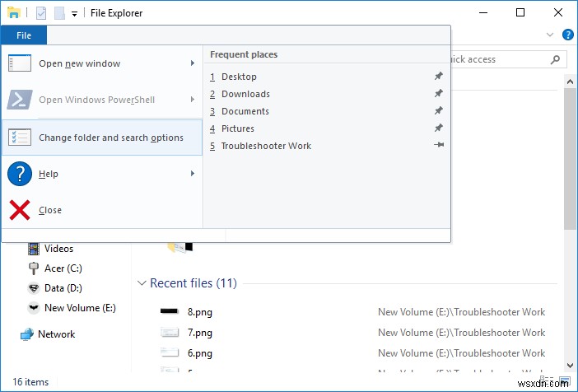Expand the Open new window submenu arrow
Screen dimensions: 578x392
click(193, 63)
